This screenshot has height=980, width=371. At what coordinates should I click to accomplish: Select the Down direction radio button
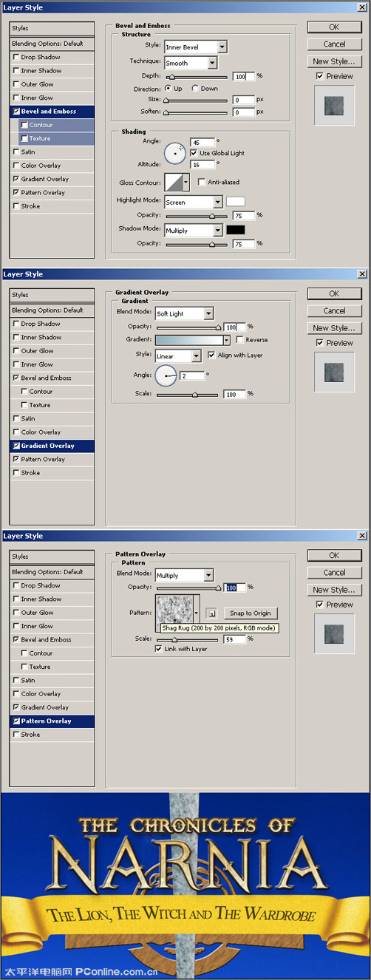(x=195, y=89)
